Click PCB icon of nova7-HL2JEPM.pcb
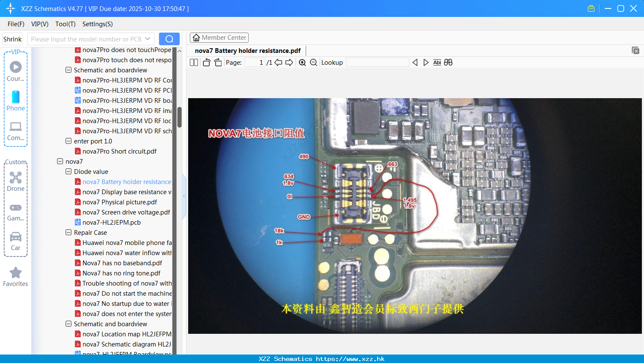 point(78,222)
